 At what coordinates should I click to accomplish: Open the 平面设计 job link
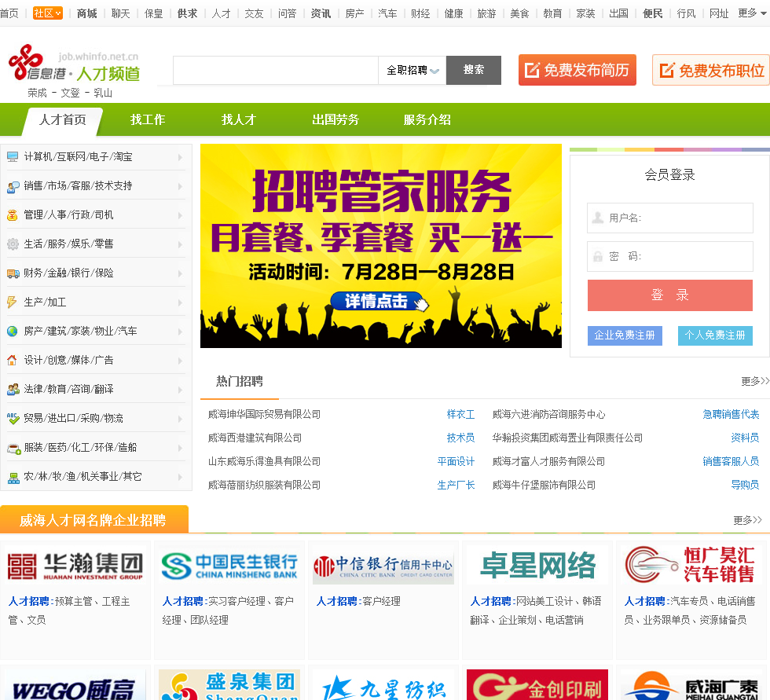tap(456, 461)
